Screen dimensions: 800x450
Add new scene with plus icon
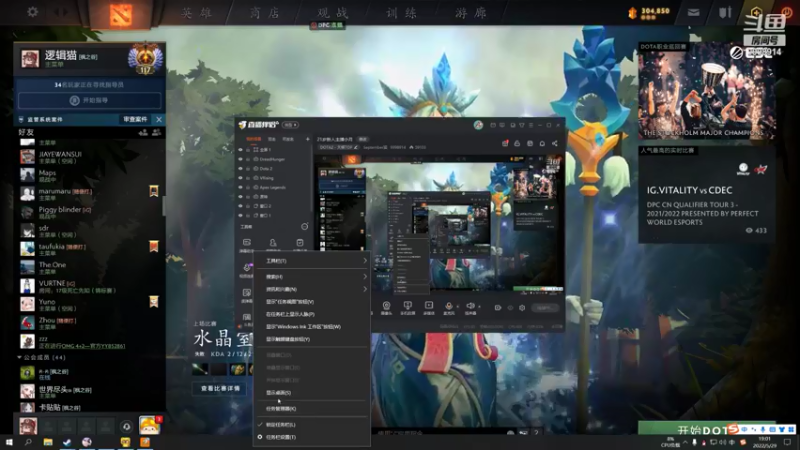click(307, 139)
